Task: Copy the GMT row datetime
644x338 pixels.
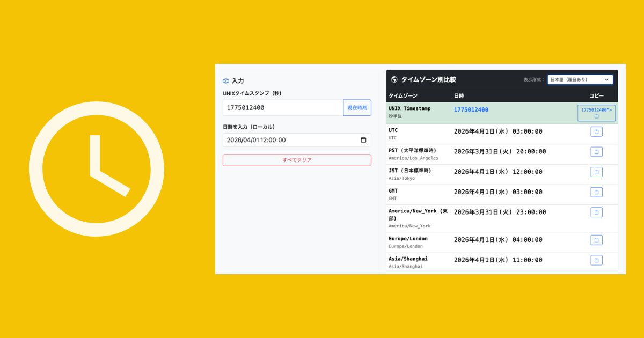Action: (x=596, y=192)
